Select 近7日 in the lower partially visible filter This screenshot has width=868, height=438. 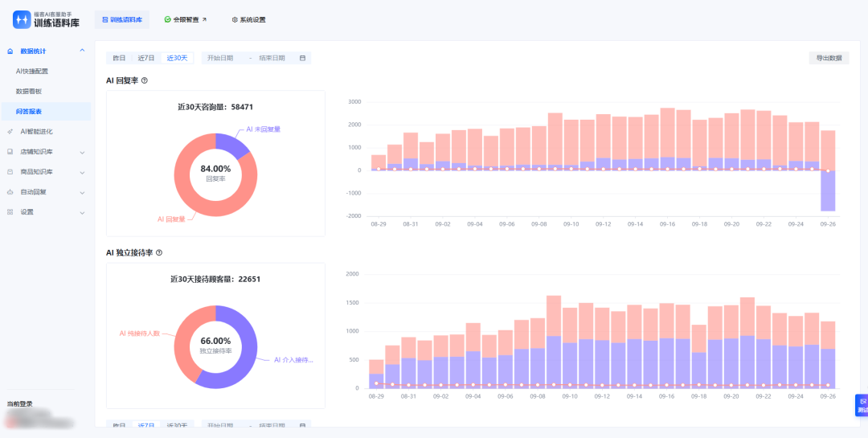tap(146, 424)
